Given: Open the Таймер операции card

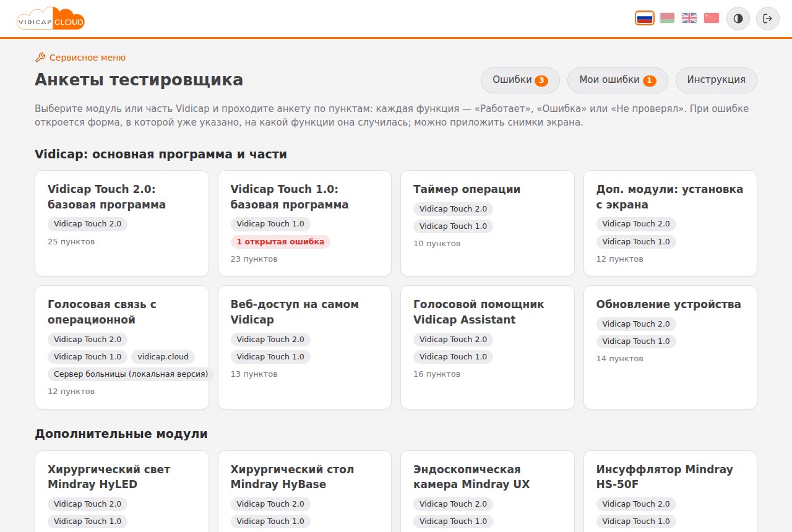Looking at the screenshot, I should point(488,223).
